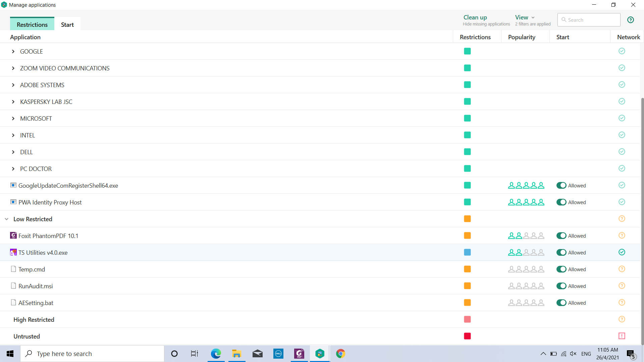Click the help question mark icon
This screenshot has height=362, width=644.
point(631,20)
